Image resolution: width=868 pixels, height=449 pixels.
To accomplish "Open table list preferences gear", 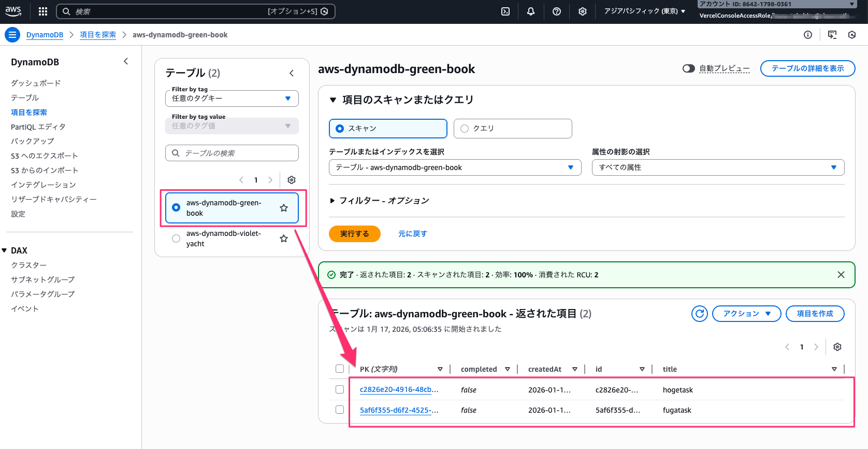I will (x=292, y=180).
